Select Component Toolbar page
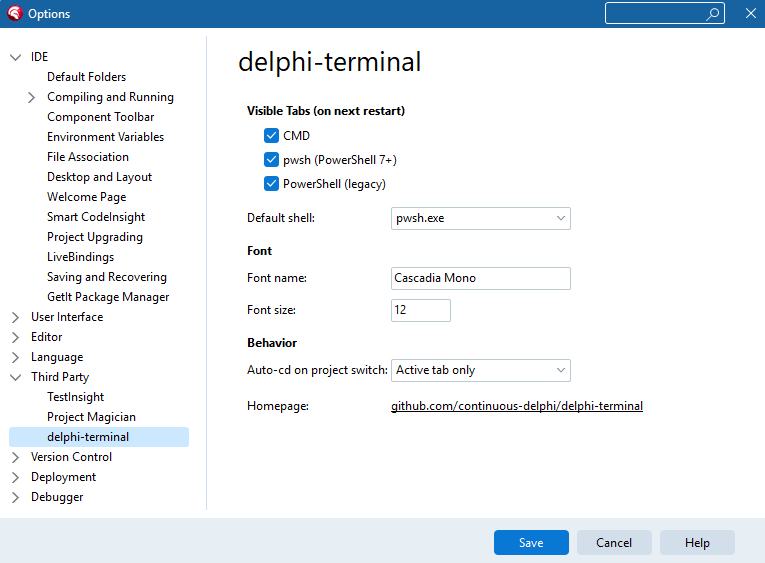The height and width of the screenshot is (563, 765). (101, 117)
